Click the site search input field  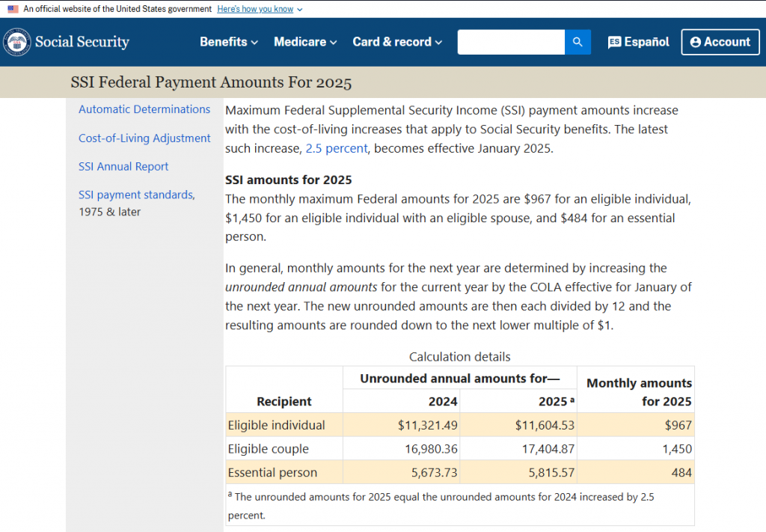511,42
